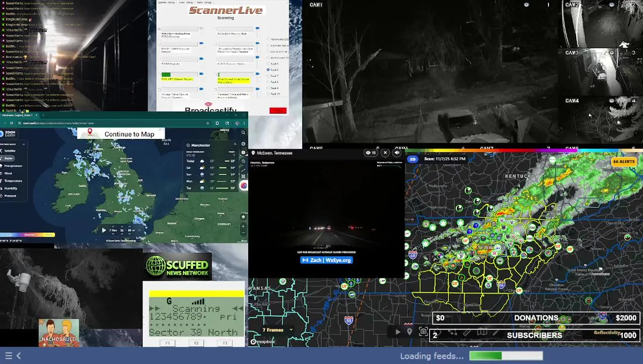The height and width of the screenshot is (364, 643).
Task: Select the Bank 6 radio button
Action: 268,70
